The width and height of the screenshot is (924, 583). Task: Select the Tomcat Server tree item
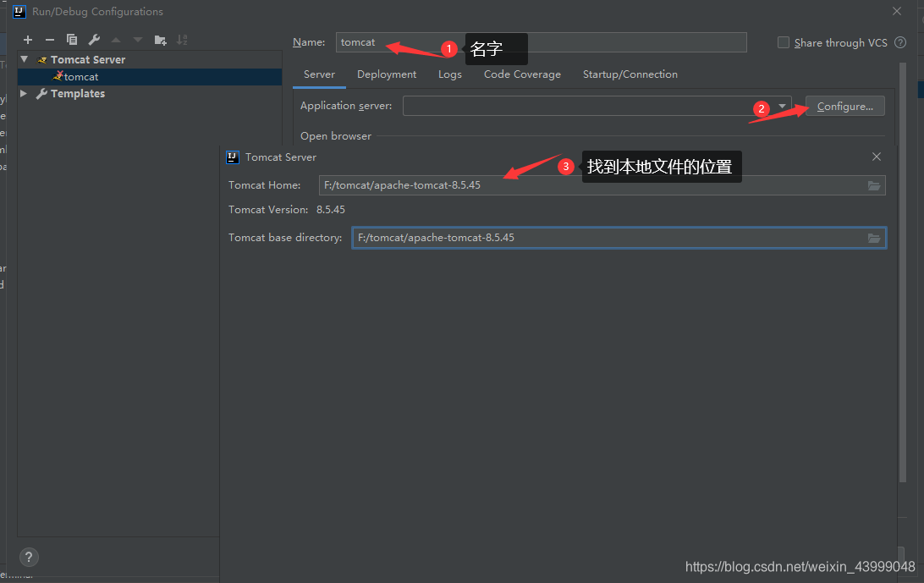tap(88, 59)
